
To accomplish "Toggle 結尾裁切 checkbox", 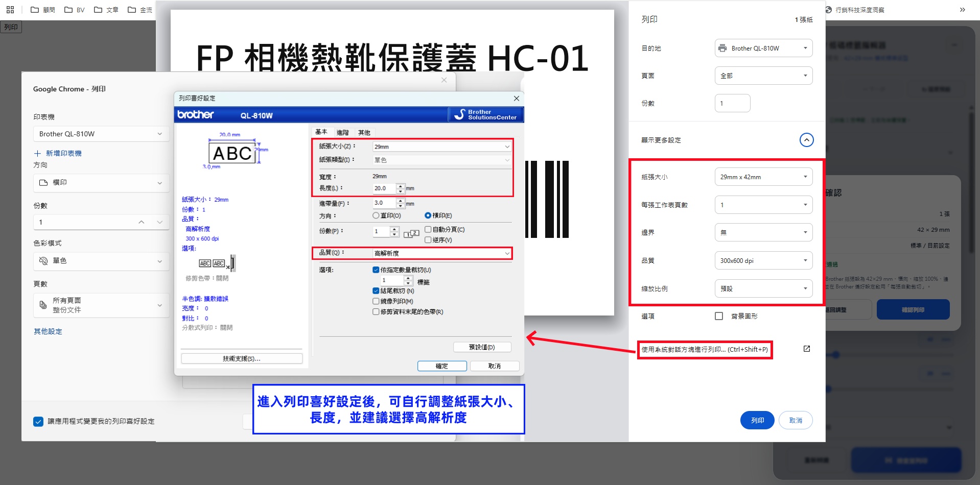I will [x=376, y=290].
